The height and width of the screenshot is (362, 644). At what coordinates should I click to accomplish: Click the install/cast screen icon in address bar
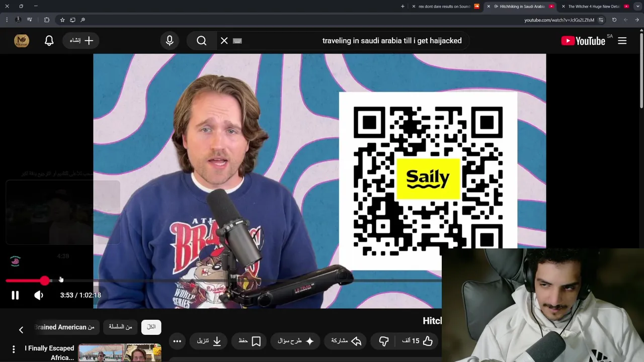point(72,20)
